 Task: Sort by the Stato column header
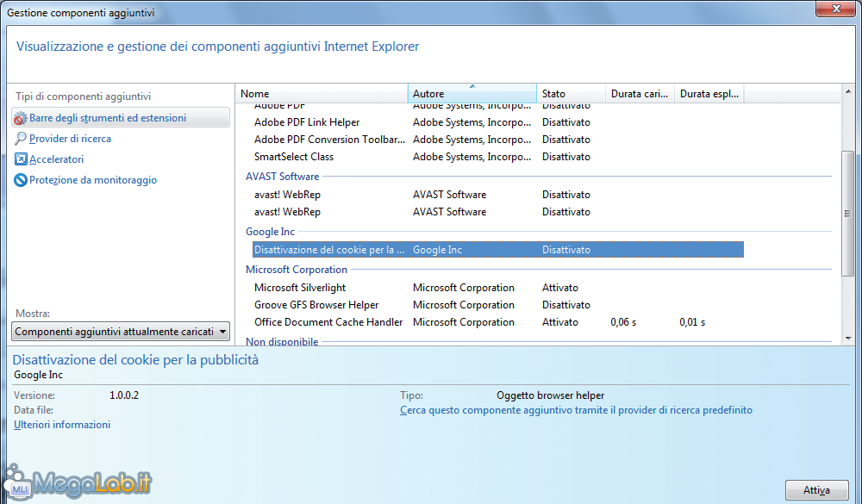tap(572, 93)
